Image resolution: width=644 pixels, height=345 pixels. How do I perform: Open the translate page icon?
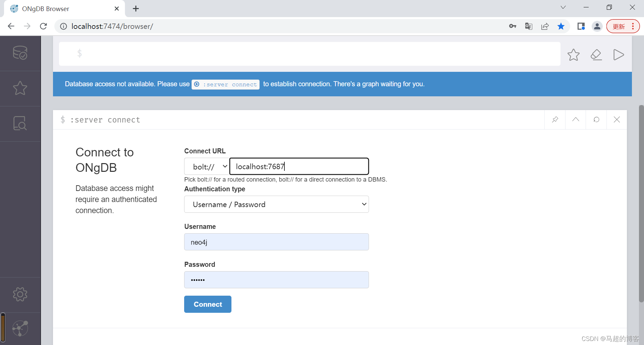(x=529, y=26)
